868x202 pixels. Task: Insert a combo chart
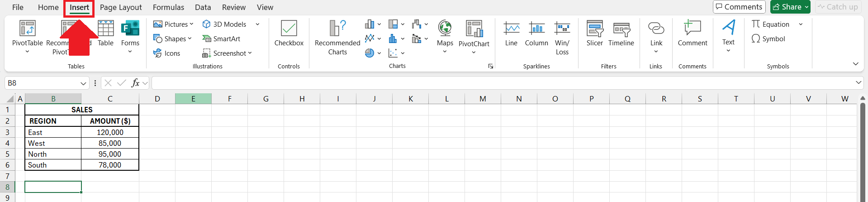coord(417,39)
